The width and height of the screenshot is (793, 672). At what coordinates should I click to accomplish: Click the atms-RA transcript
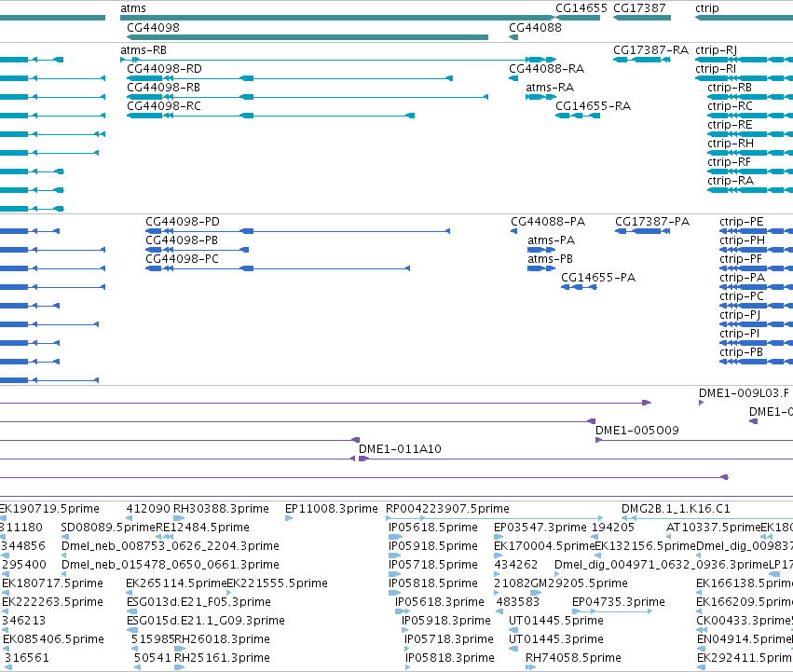[x=541, y=97]
